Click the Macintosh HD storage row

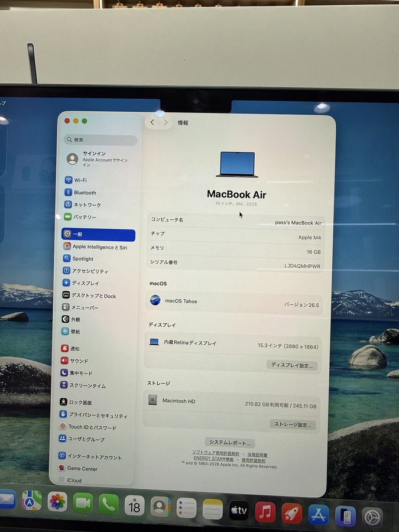(x=231, y=403)
